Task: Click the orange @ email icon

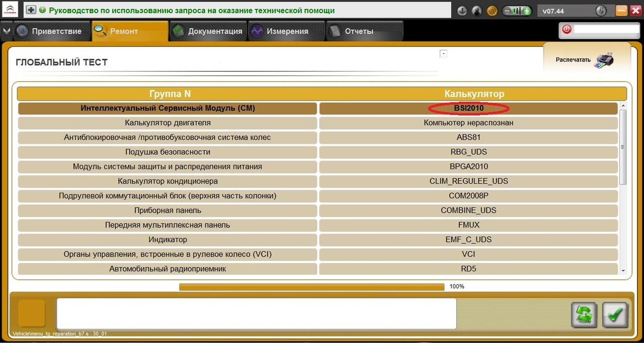Action: pyautogui.click(x=493, y=11)
